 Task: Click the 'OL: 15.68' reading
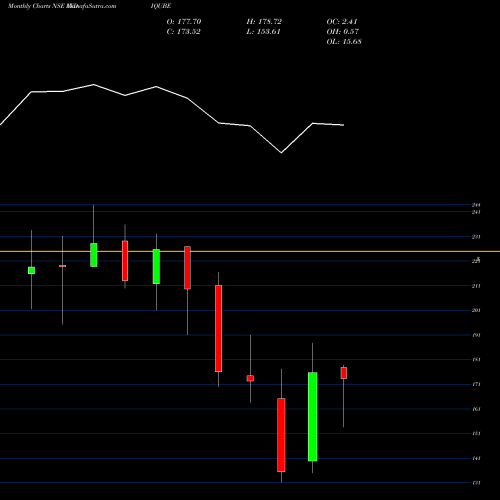coord(344,42)
